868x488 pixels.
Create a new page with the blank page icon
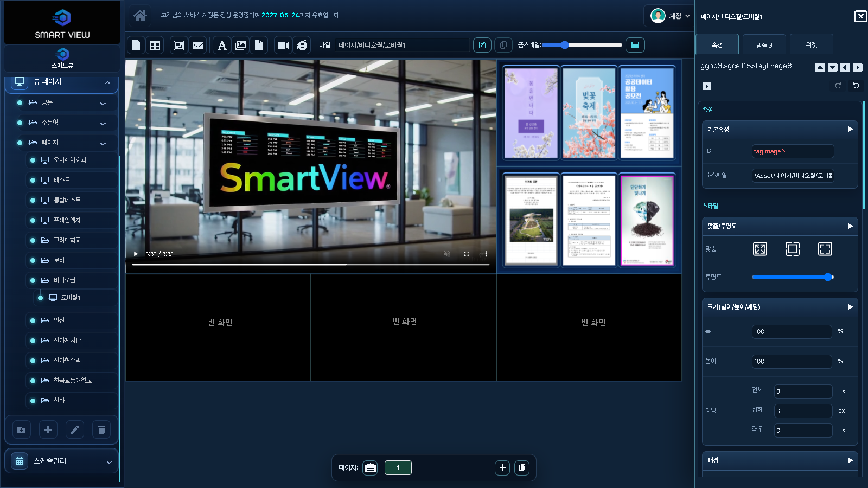[136, 45]
